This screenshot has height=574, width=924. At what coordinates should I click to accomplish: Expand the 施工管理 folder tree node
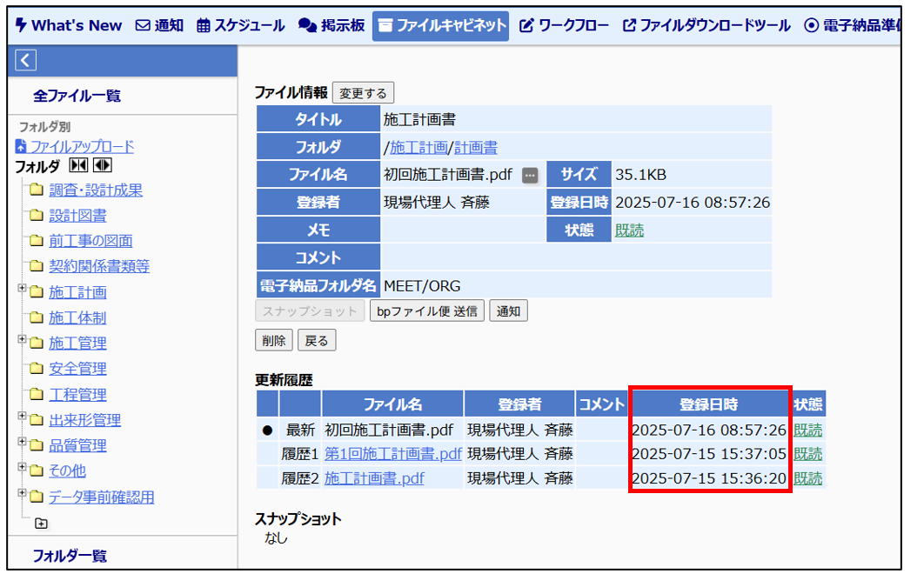[x=22, y=340]
